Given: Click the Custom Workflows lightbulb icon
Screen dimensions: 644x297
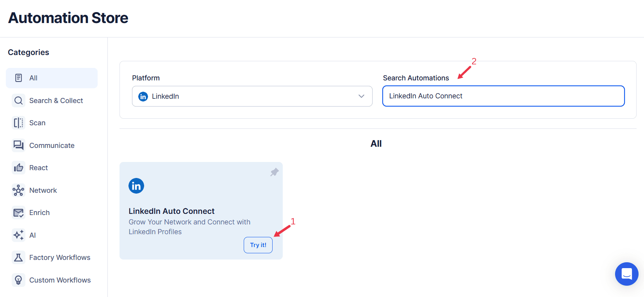Looking at the screenshot, I should coord(18,280).
